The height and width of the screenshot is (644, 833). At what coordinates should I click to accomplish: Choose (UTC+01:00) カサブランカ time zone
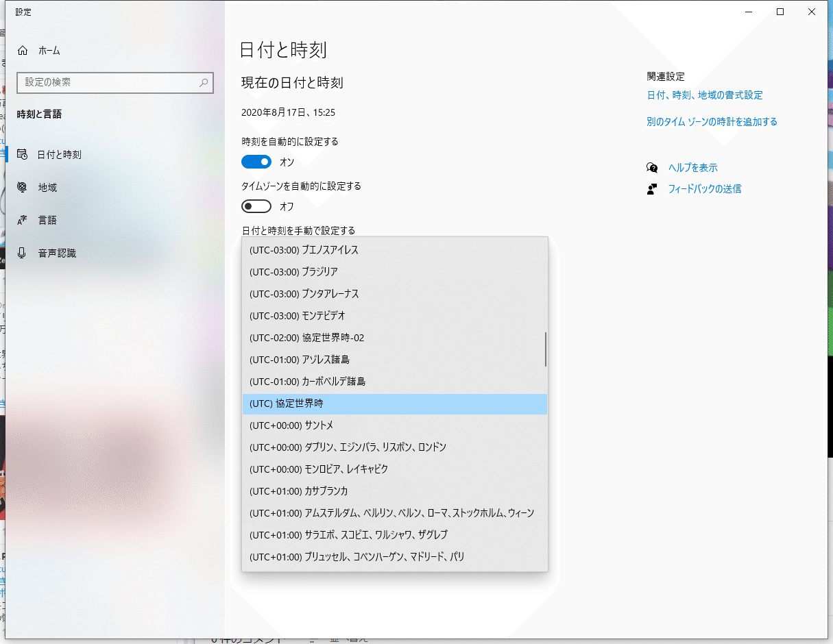coord(395,491)
